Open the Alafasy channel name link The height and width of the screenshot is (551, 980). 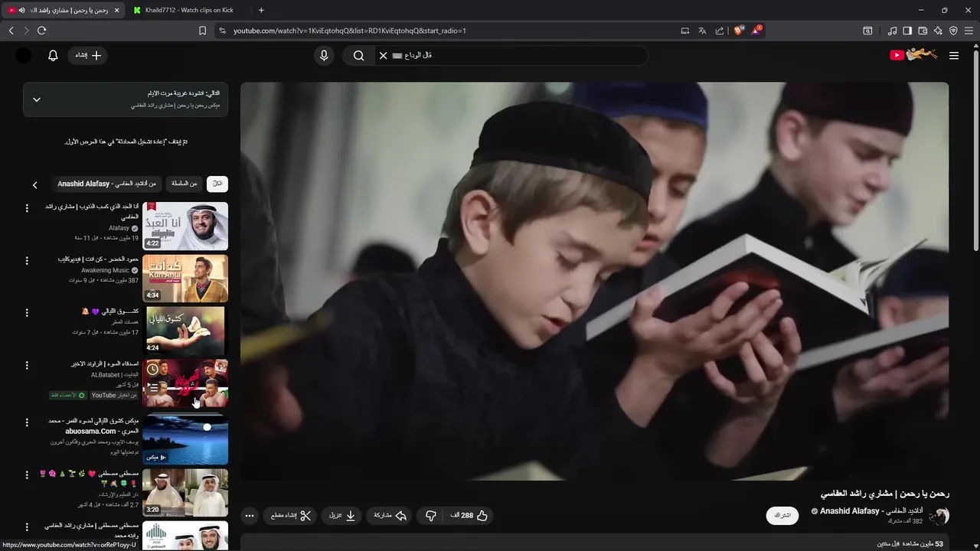tap(119, 228)
